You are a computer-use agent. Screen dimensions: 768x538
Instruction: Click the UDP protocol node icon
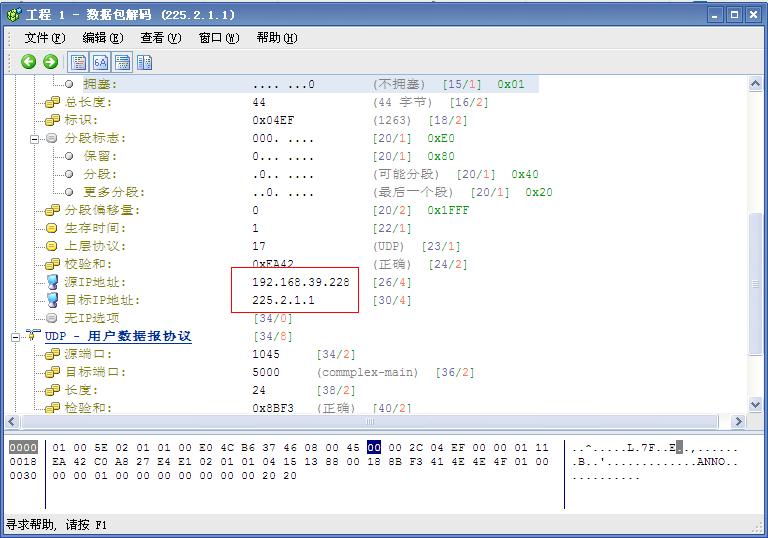[x=33, y=336]
